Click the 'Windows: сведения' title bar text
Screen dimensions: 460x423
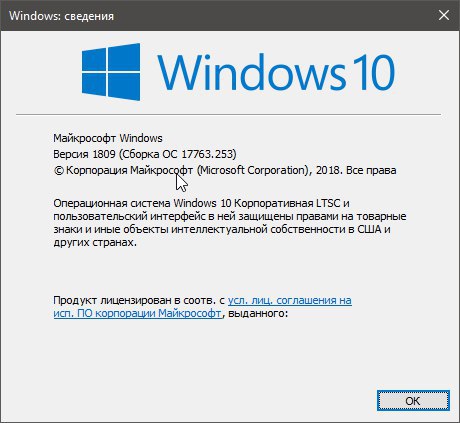tap(61, 16)
